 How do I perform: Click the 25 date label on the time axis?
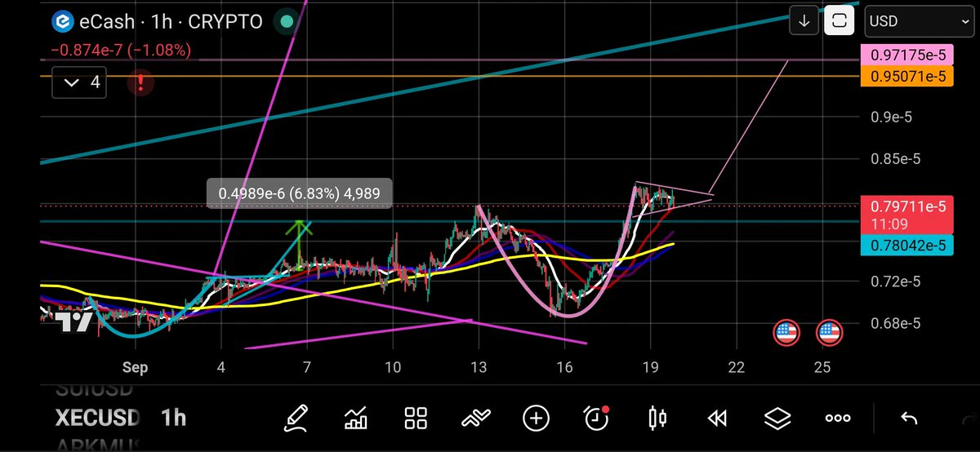822,368
